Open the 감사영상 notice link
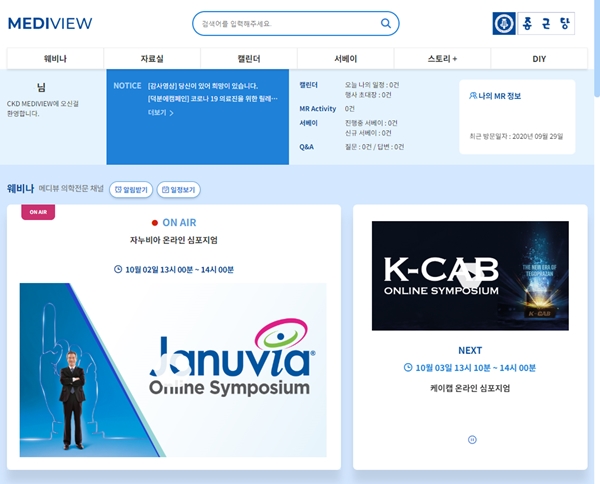 click(203, 86)
